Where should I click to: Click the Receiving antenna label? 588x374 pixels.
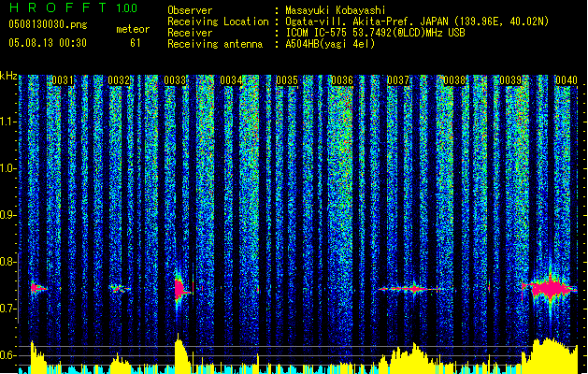(x=215, y=44)
